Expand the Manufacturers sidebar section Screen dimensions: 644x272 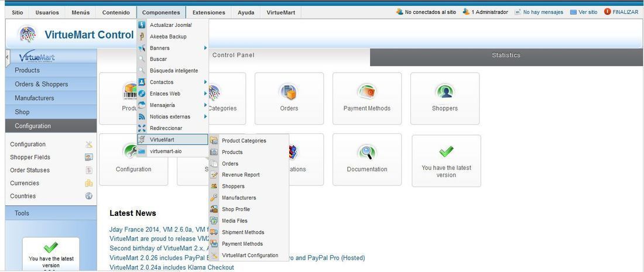[x=51, y=98]
